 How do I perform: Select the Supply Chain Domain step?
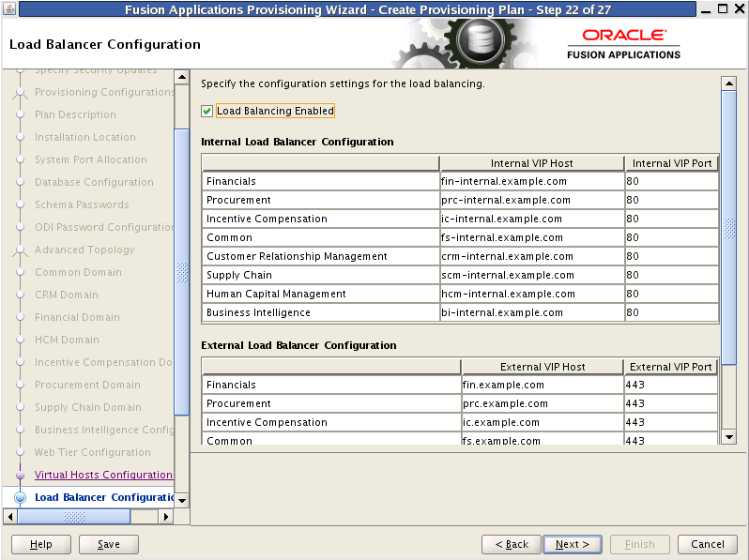(x=88, y=407)
